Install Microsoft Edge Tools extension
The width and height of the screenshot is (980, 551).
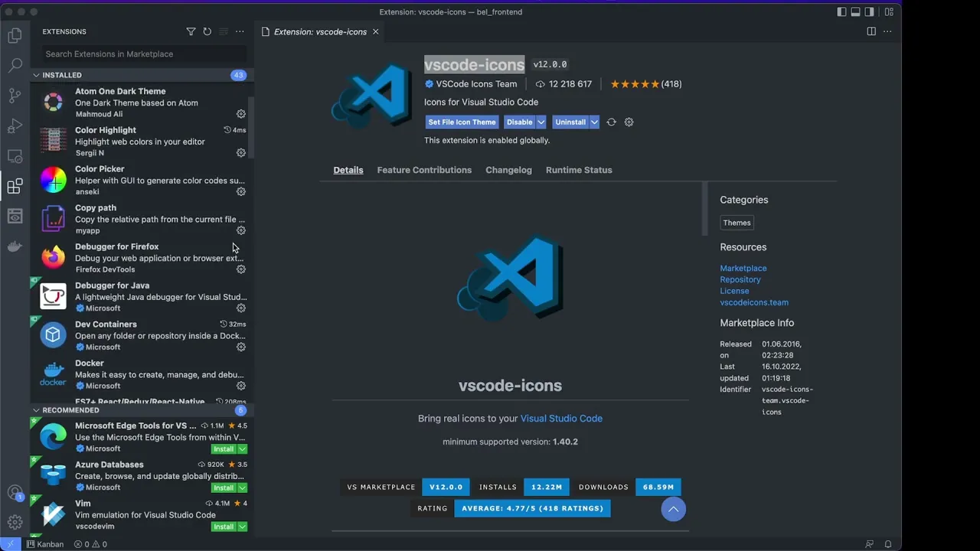[224, 449]
